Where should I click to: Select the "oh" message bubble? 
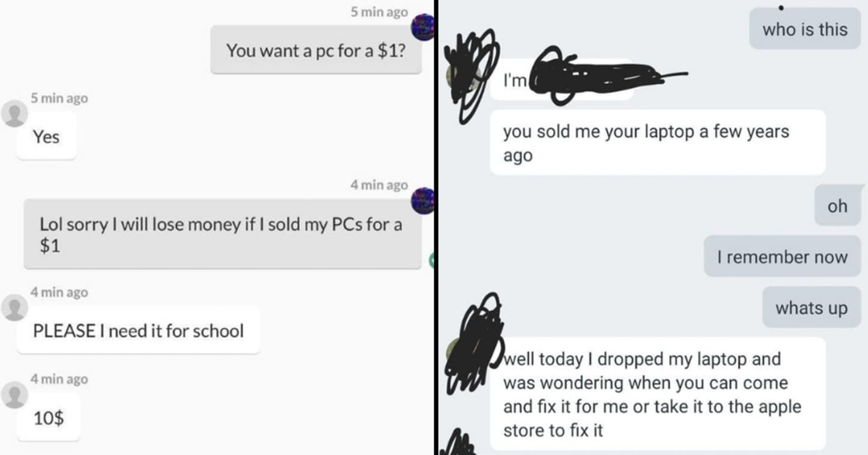837,206
